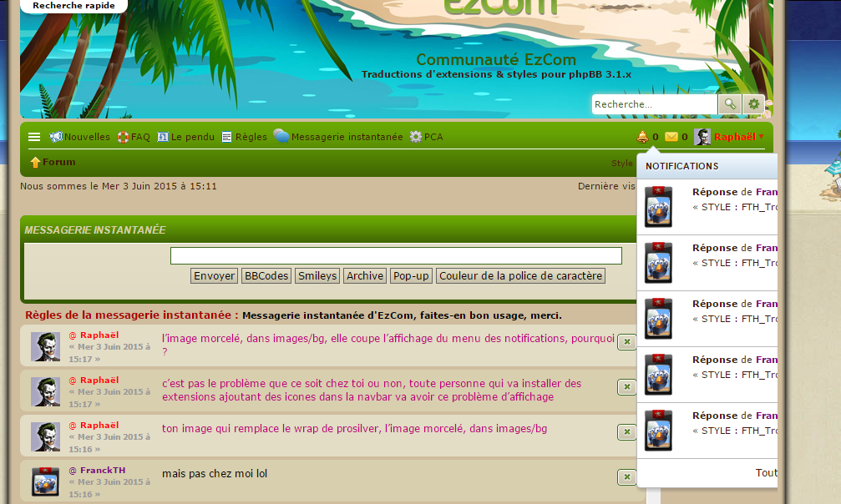The image size is (841, 504).
Task: Open the hamburger quick links menu
Action: coord(34,137)
